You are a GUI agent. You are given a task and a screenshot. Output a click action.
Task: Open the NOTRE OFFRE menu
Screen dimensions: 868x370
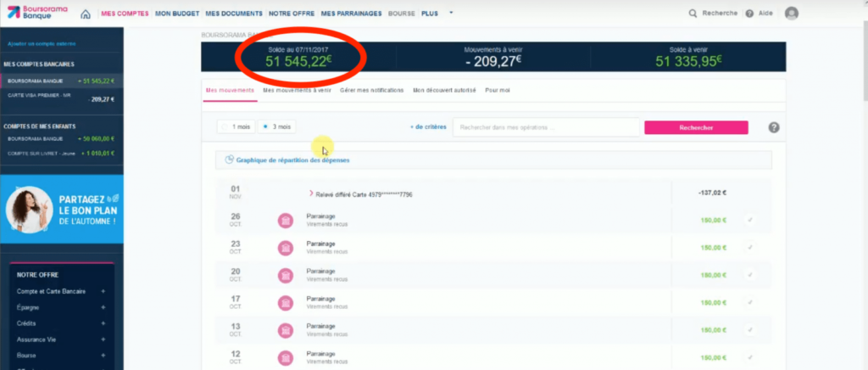coord(292,14)
